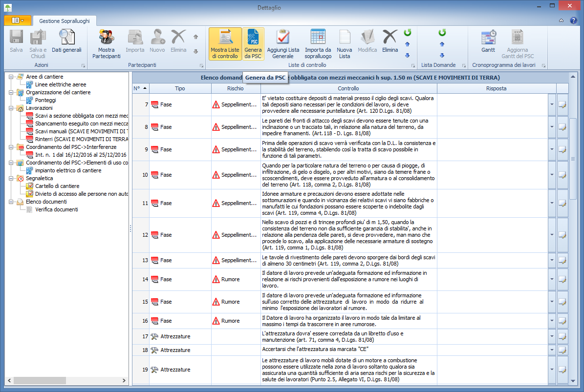The height and width of the screenshot is (392, 584).
Task: Open note editor for row 7
Action: point(562,104)
